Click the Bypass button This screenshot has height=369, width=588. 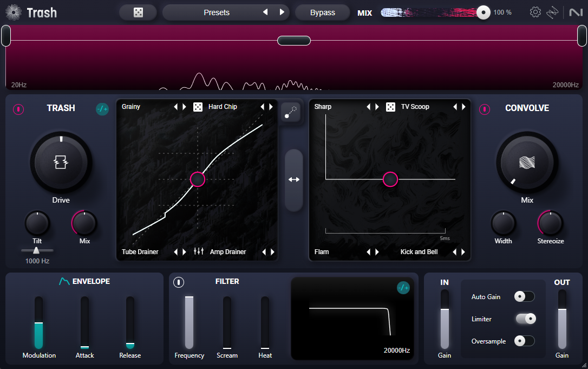323,12
